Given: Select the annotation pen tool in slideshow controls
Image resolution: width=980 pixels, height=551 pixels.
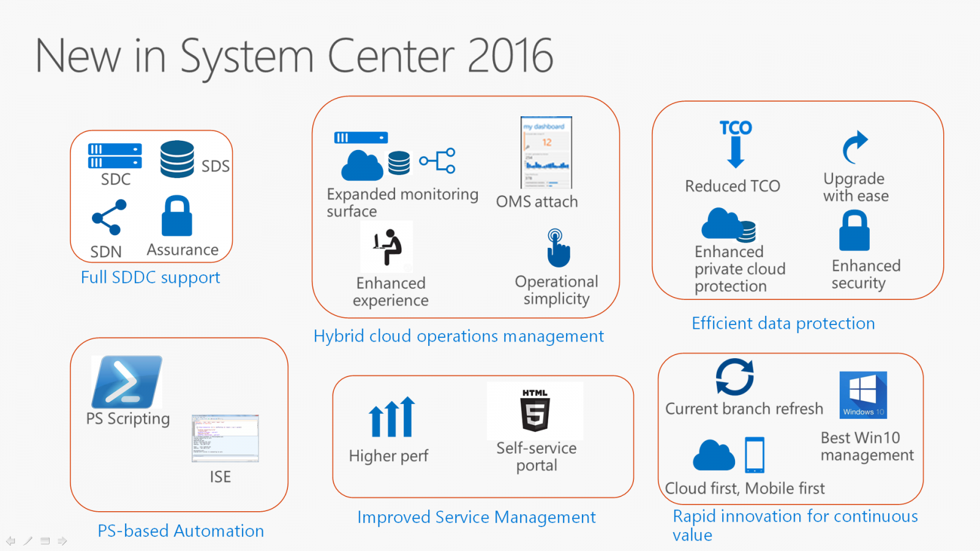Looking at the screenshot, I should (28, 541).
